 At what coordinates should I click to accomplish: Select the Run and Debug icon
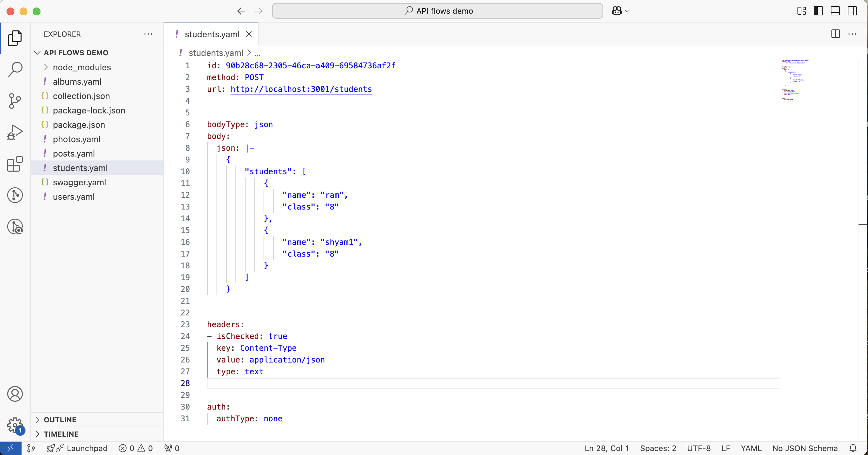click(15, 132)
